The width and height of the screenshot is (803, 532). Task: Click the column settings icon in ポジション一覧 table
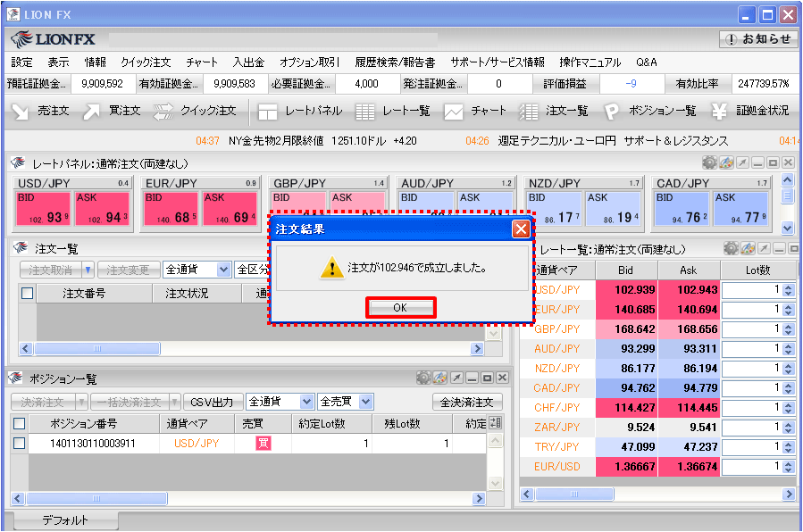495,422
